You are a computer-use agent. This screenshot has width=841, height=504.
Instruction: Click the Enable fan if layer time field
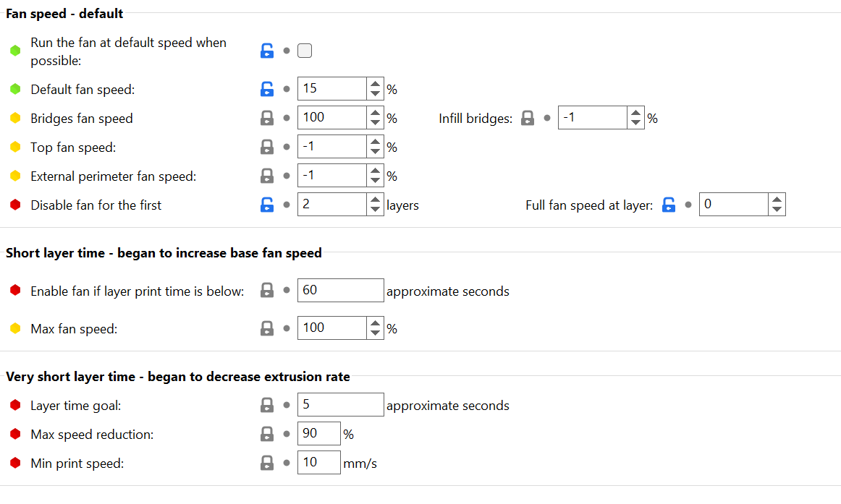[x=340, y=290]
